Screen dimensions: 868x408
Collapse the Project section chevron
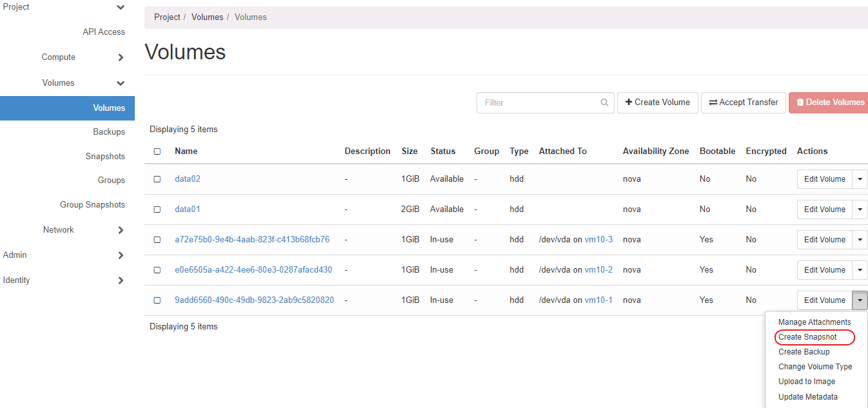click(x=121, y=7)
